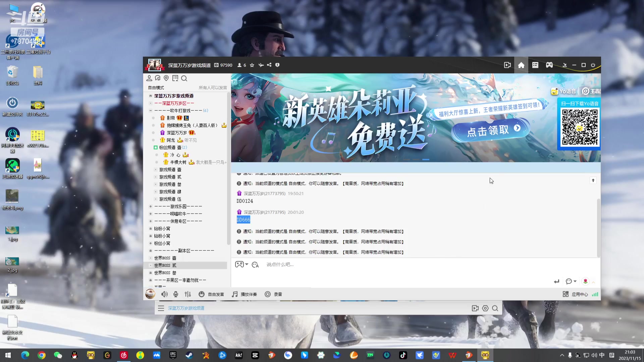This screenshot has height=362, width=644.
Task: Click the network signal strength bars
Action: tap(595, 294)
